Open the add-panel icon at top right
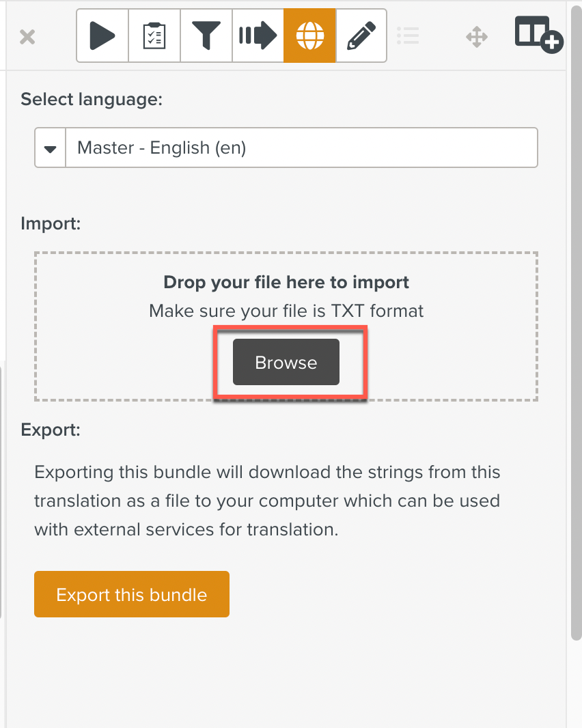 [538, 35]
